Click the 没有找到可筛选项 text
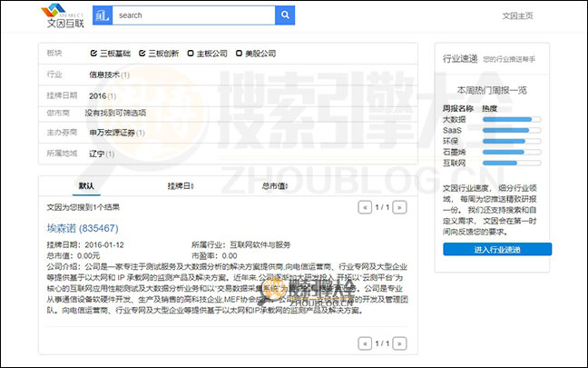Screen dimensions: 588x368 point(115,113)
